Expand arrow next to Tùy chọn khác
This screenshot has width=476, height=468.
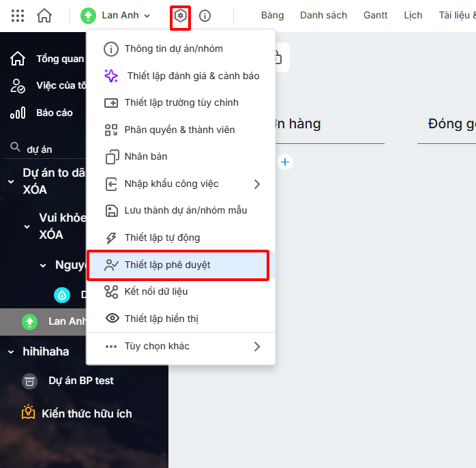pyautogui.click(x=257, y=347)
